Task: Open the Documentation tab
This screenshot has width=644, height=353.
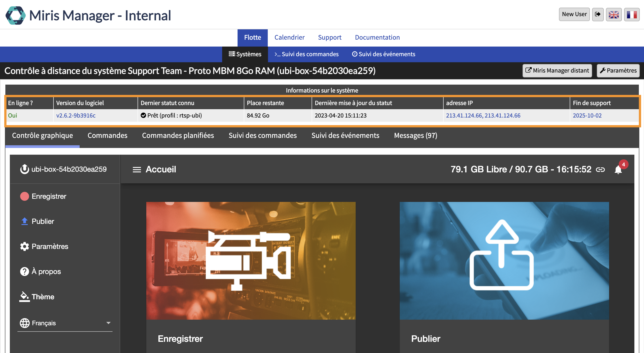Action: point(378,38)
